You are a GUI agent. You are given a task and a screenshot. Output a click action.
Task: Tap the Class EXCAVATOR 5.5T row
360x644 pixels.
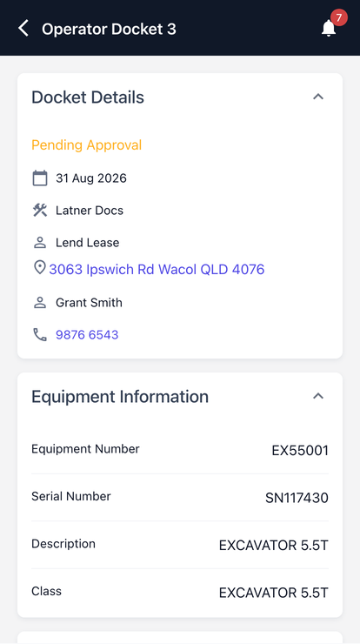click(180, 593)
